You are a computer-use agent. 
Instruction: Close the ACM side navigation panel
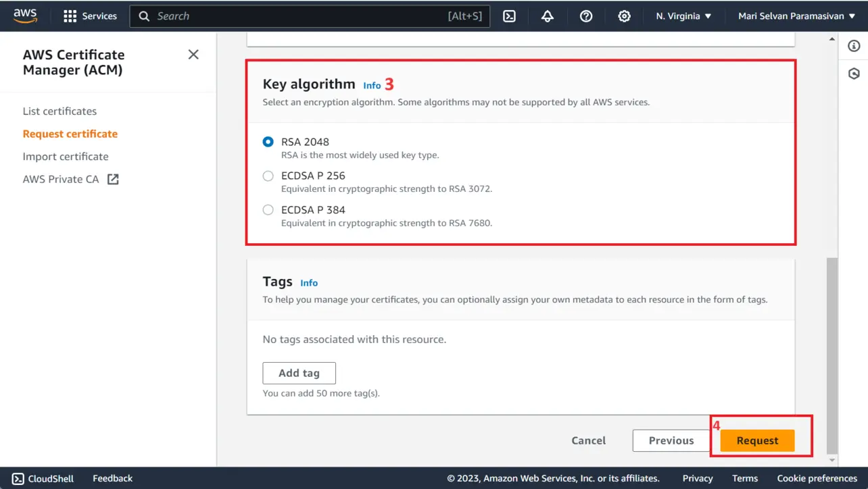[x=193, y=55]
